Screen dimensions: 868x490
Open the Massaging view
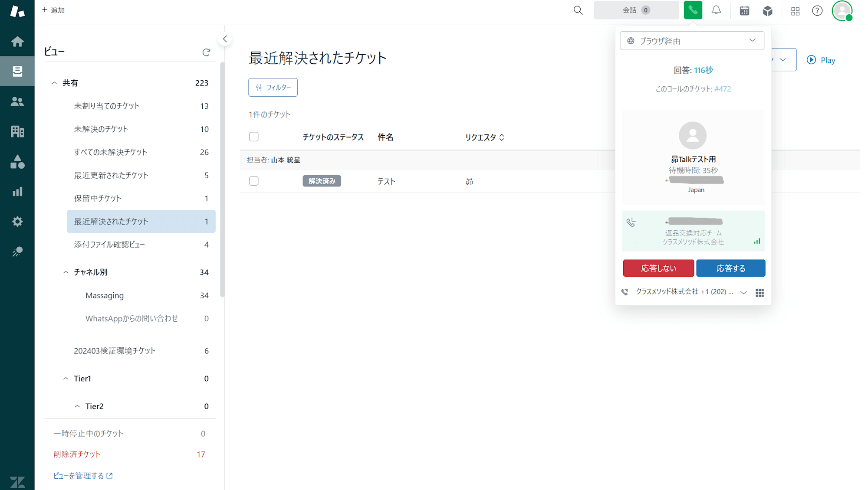[147, 296]
